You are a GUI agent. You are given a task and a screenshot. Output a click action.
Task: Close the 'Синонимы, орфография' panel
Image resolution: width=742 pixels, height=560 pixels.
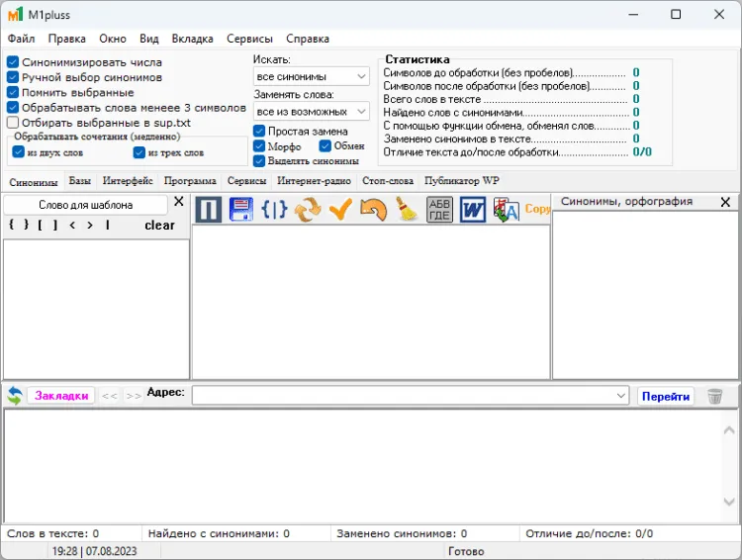click(725, 202)
